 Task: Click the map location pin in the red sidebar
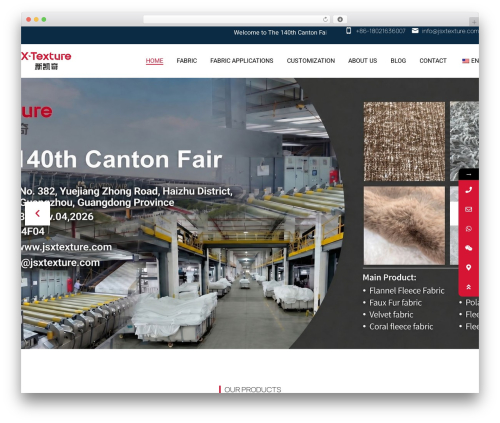coord(468,267)
